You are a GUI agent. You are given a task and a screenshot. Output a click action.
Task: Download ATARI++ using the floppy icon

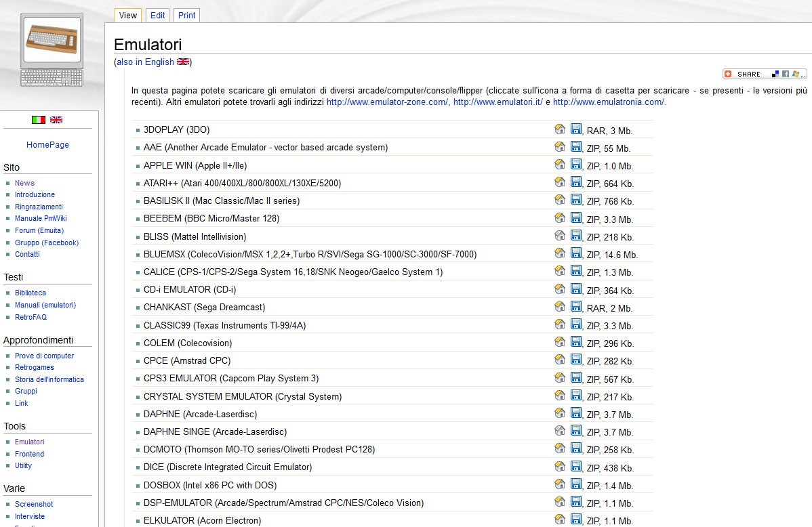[576, 182]
